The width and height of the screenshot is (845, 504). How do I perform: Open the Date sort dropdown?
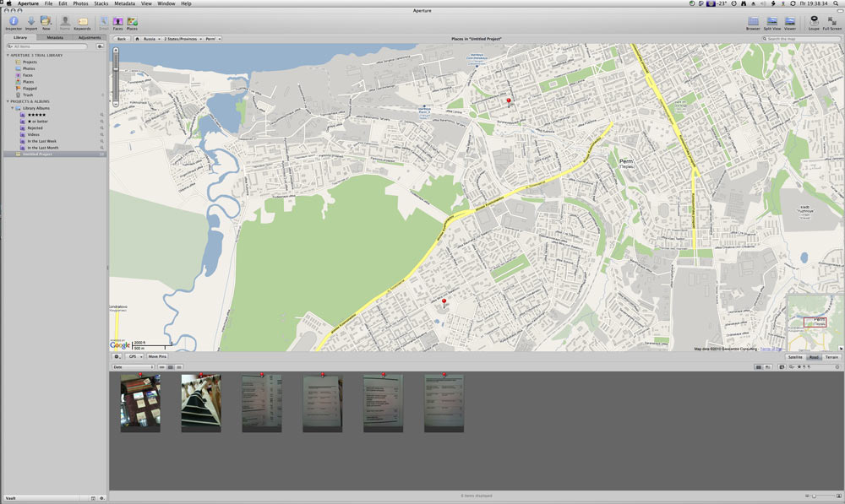coord(134,367)
